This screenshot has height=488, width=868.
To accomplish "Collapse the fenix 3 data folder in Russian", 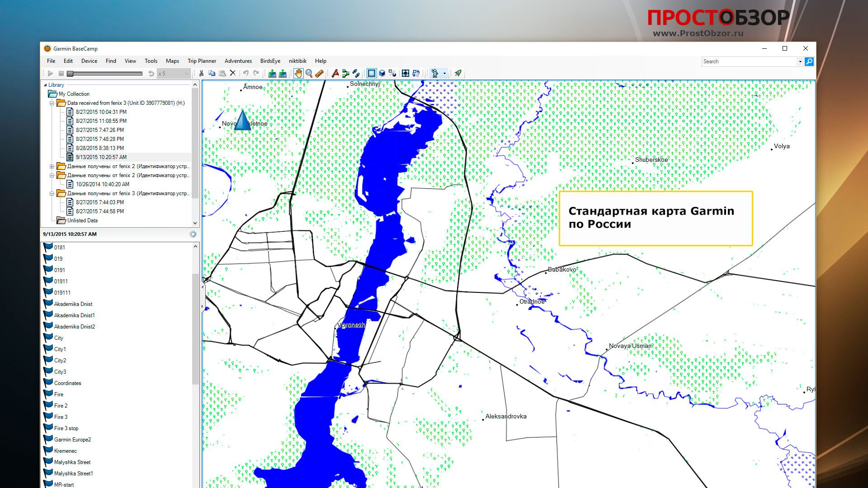I will tap(52, 193).
